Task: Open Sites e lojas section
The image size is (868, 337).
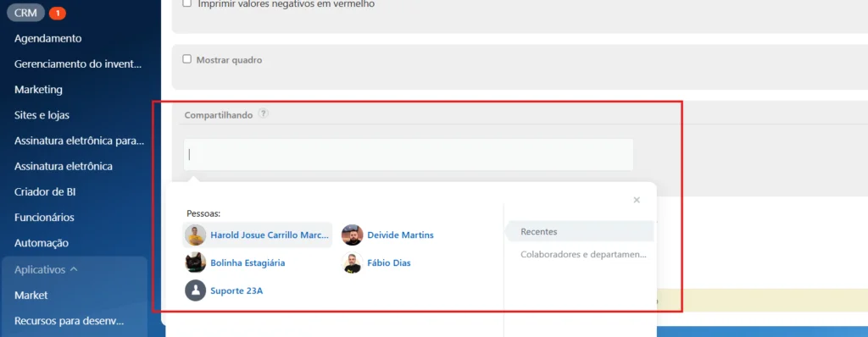Action: [42, 115]
